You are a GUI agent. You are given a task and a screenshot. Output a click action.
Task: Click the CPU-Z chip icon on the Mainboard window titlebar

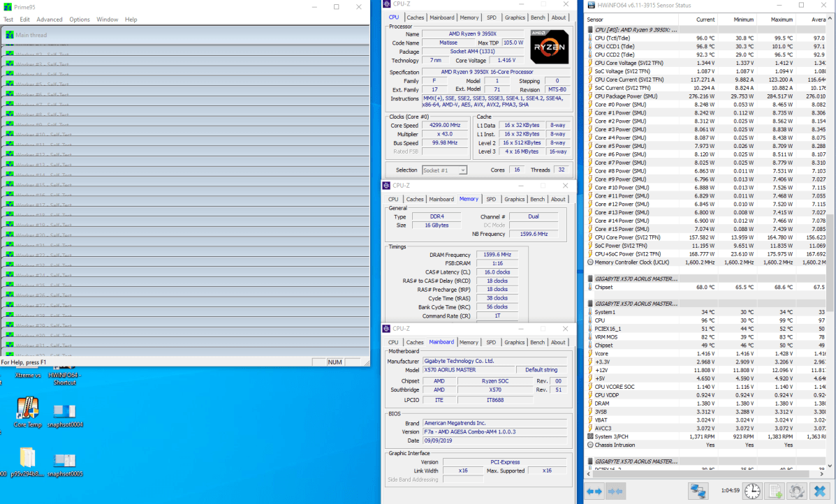point(387,328)
